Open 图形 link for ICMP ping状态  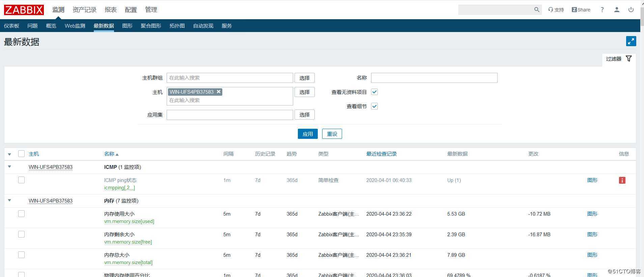point(592,180)
